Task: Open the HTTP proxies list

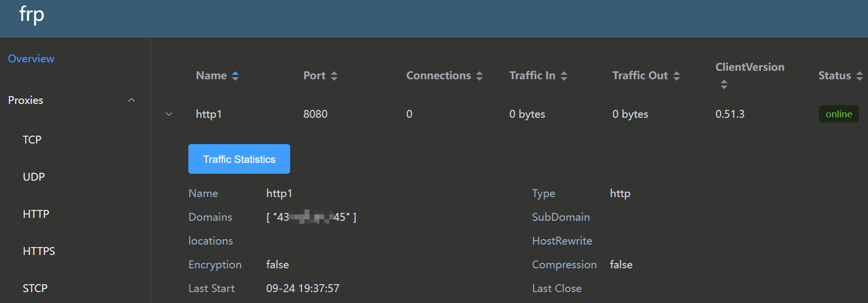Action: tap(36, 214)
